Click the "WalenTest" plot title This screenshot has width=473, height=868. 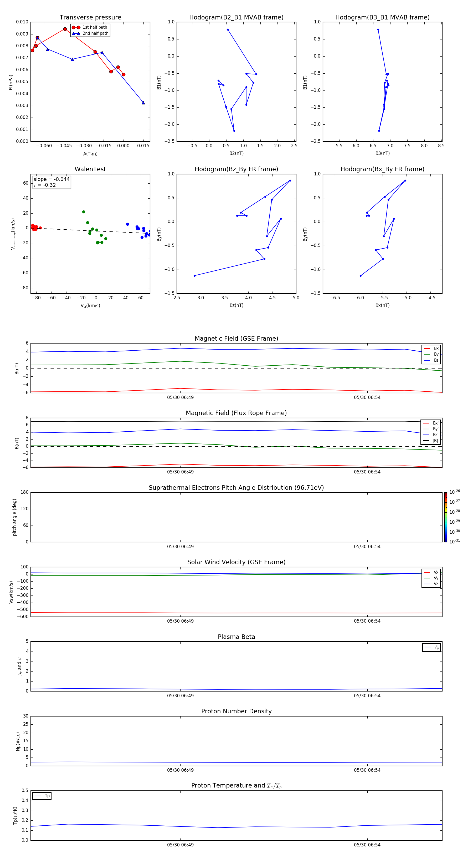pyautogui.click(x=90, y=169)
